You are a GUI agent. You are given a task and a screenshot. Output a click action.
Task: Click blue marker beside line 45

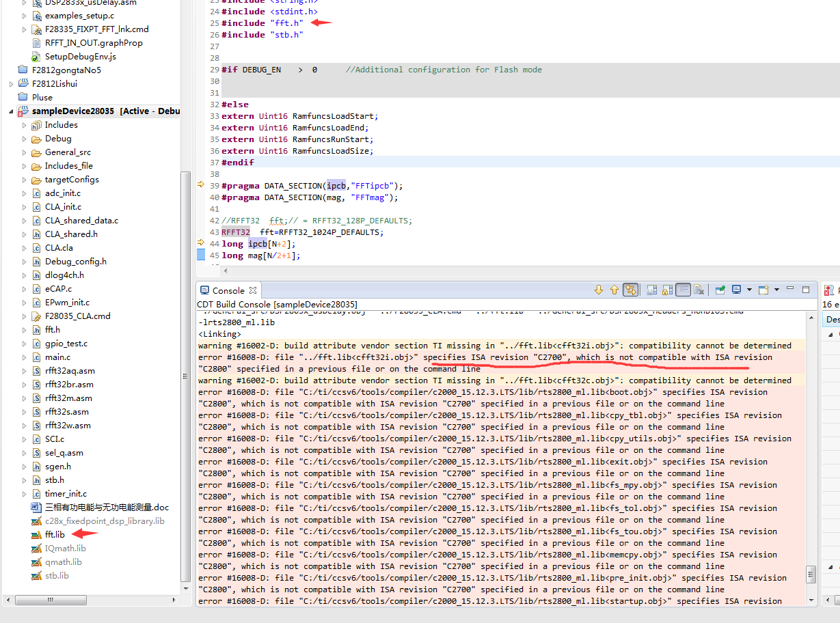point(201,255)
